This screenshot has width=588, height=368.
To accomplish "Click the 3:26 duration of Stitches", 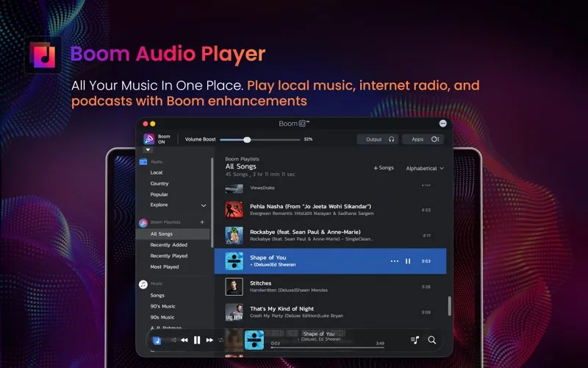I will pyautogui.click(x=426, y=286).
